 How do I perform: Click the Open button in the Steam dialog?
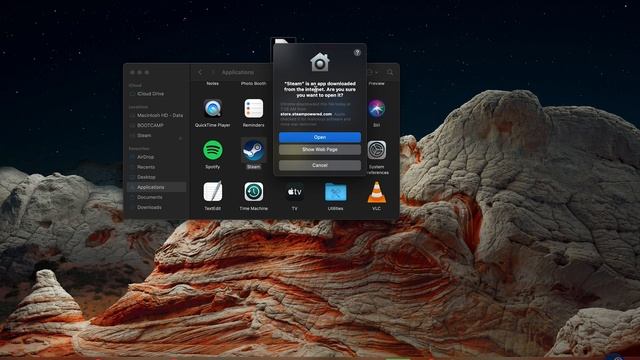click(x=320, y=137)
